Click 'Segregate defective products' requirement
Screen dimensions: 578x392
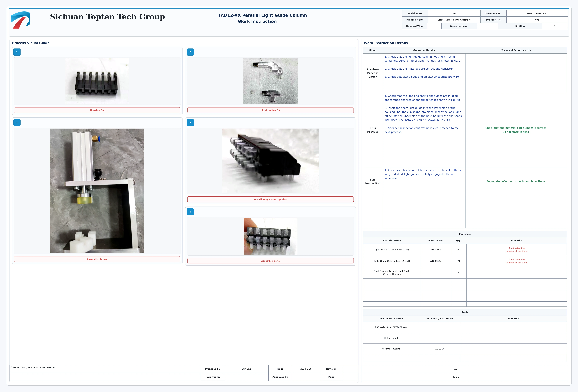pos(516,181)
